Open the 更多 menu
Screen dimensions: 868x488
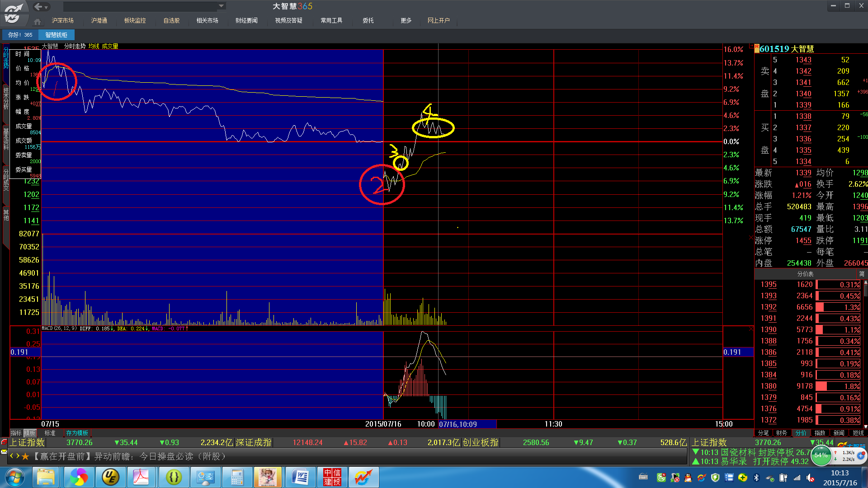[x=406, y=20]
